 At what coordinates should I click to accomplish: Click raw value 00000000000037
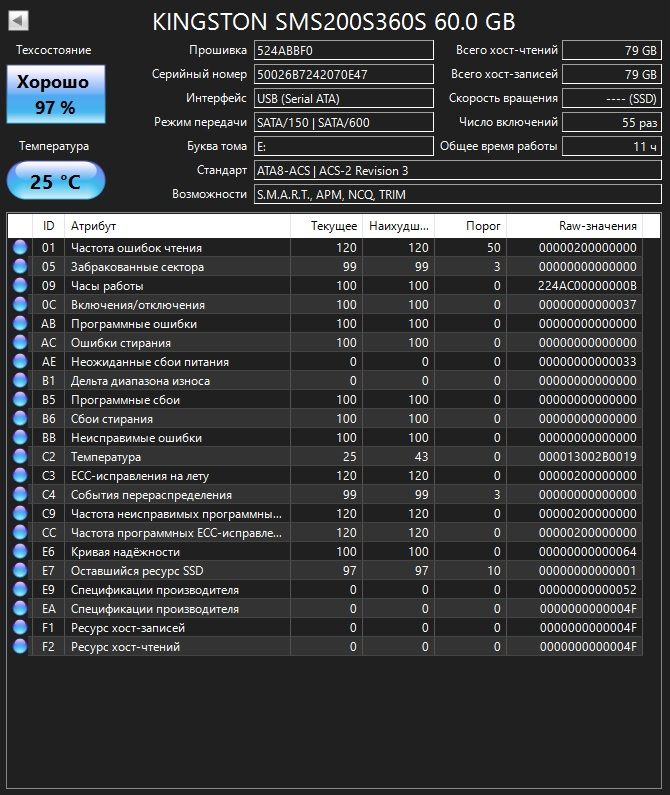[587, 305]
